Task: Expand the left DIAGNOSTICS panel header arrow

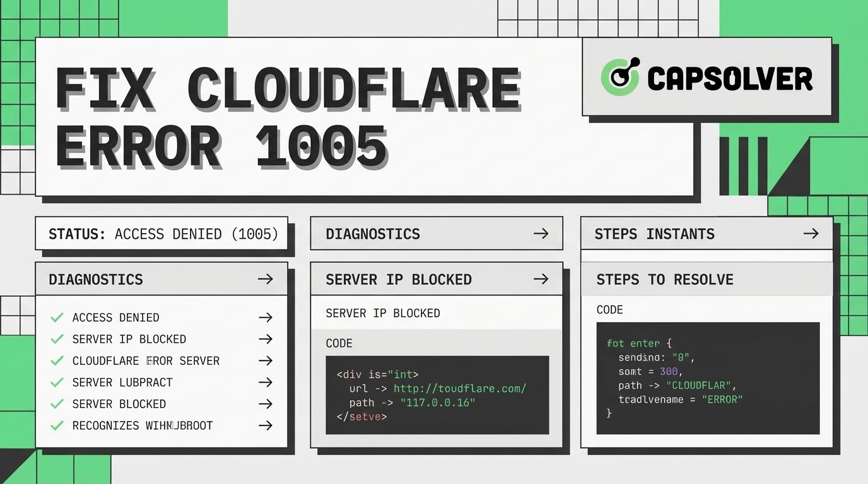Action: pyautogui.click(x=266, y=279)
